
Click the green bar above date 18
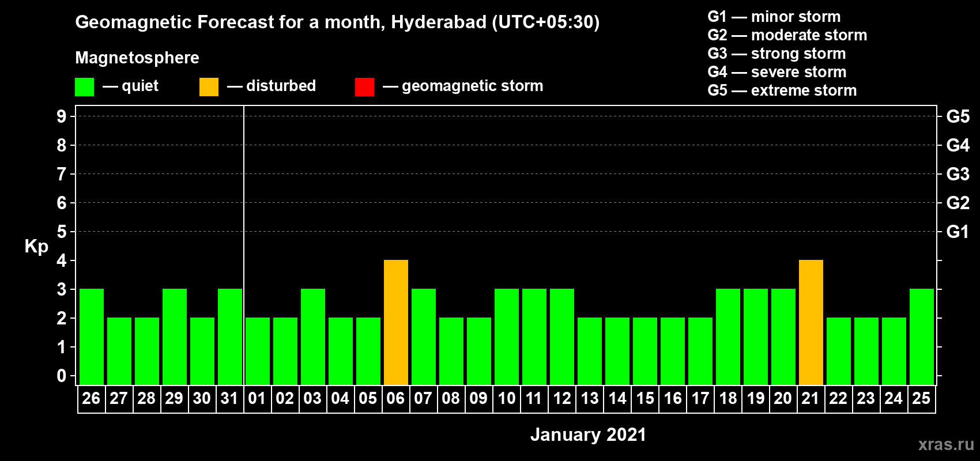coord(728,337)
